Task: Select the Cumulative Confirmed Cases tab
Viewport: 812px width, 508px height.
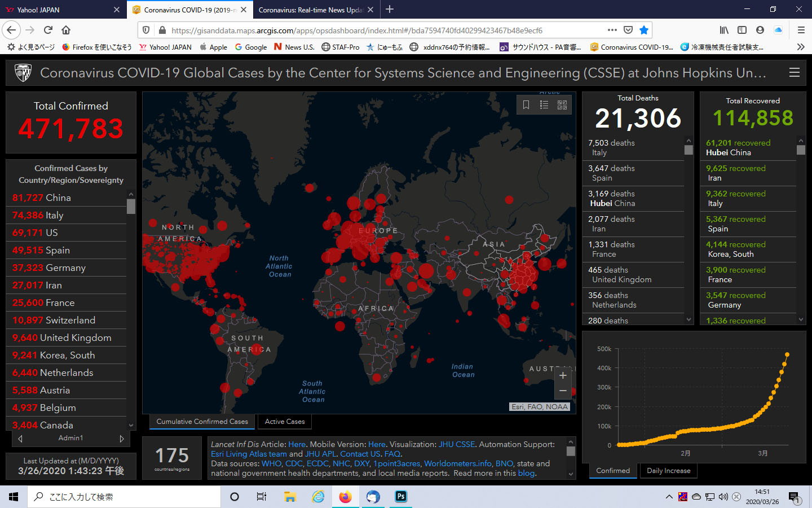Action: [x=202, y=422]
